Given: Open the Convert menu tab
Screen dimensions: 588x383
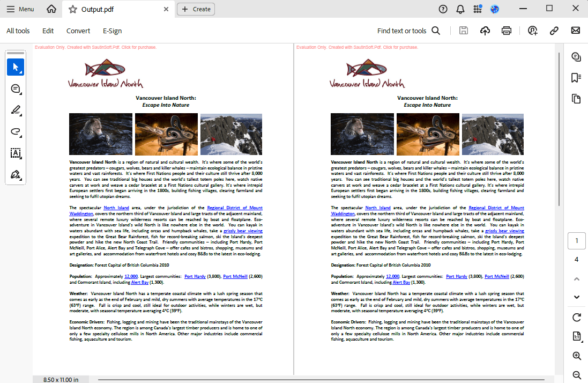Looking at the screenshot, I should (x=78, y=31).
